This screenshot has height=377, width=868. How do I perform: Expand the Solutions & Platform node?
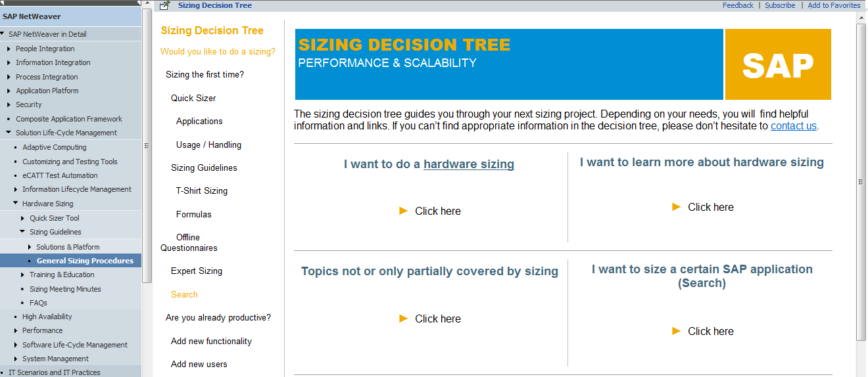point(30,247)
